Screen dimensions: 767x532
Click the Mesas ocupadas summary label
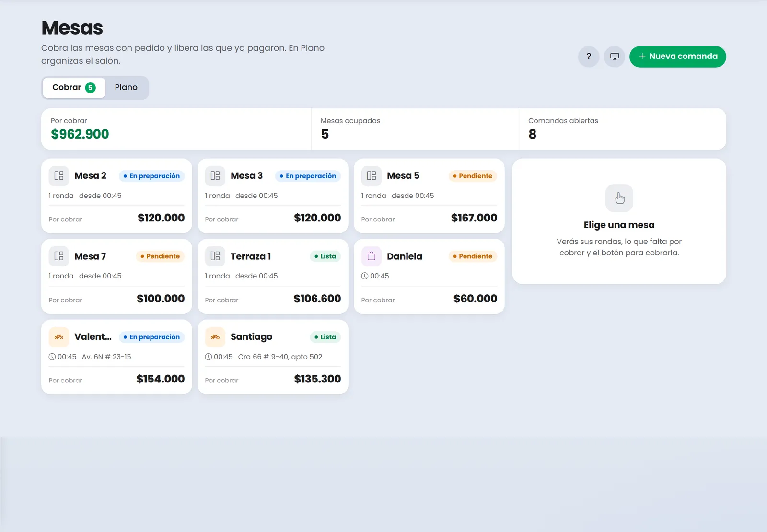350,121
